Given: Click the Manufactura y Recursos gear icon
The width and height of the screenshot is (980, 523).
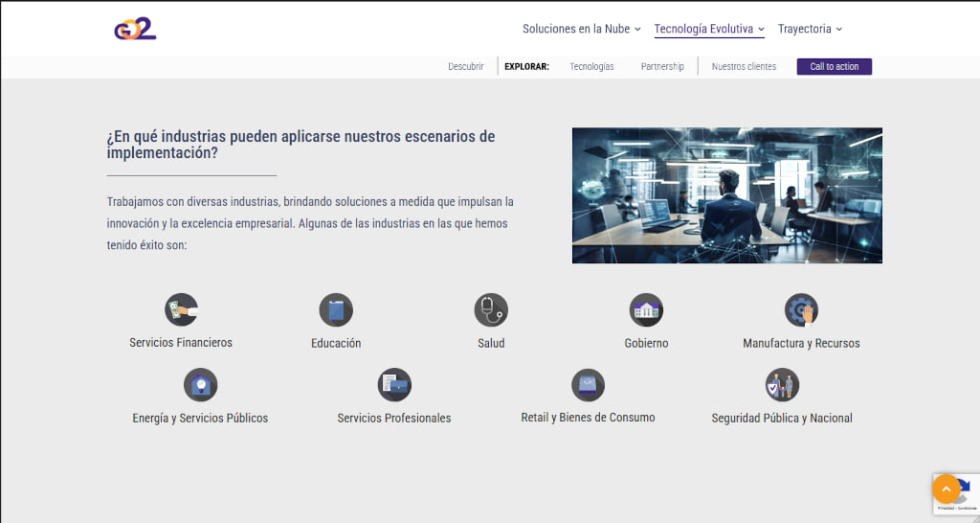Looking at the screenshot, I should pos(801,310).
